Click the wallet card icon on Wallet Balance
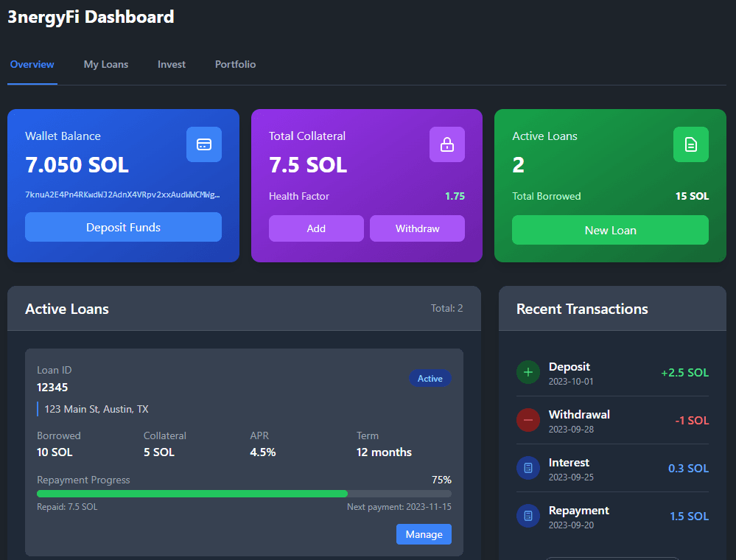Screen dimensions: 736x560 coord(203,144)
